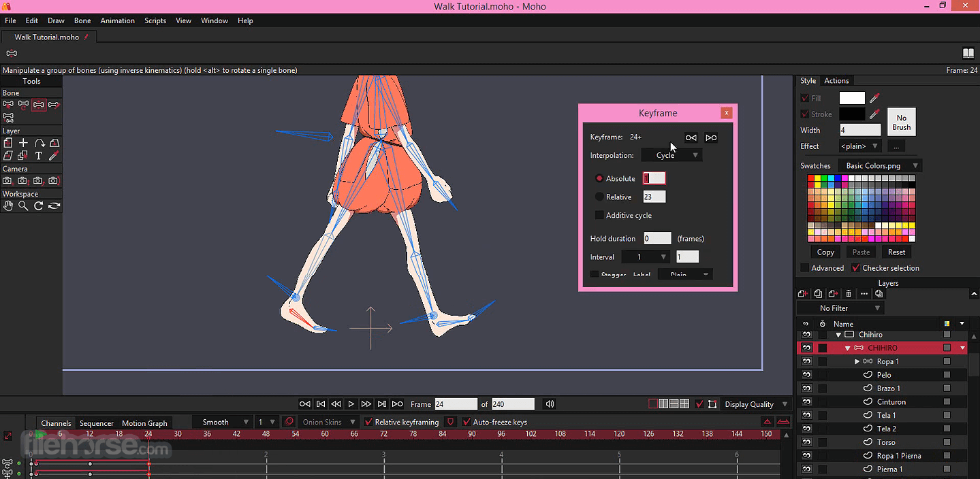Hide the Pelo layer with eye icon
980x479 pixels.
(x=806, y=375)
